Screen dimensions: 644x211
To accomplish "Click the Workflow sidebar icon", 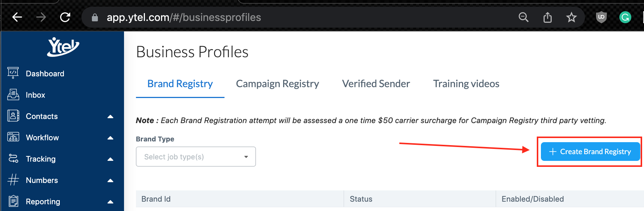I will pos(13,137).
